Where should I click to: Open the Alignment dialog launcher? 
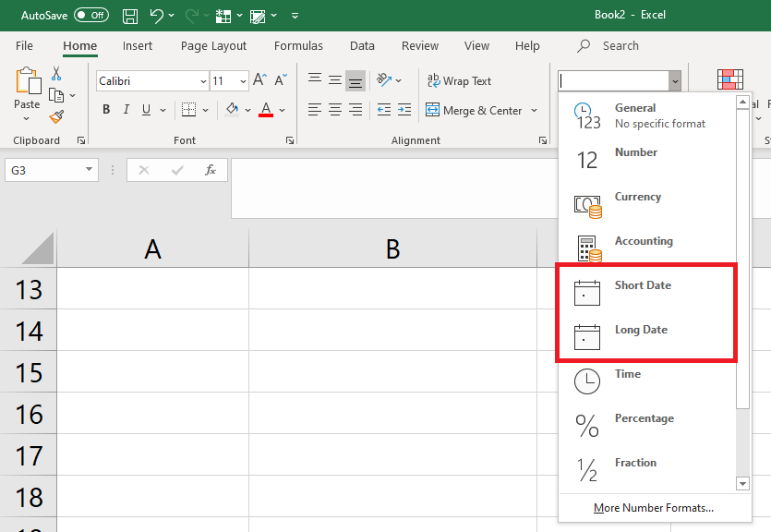[543, 140]
